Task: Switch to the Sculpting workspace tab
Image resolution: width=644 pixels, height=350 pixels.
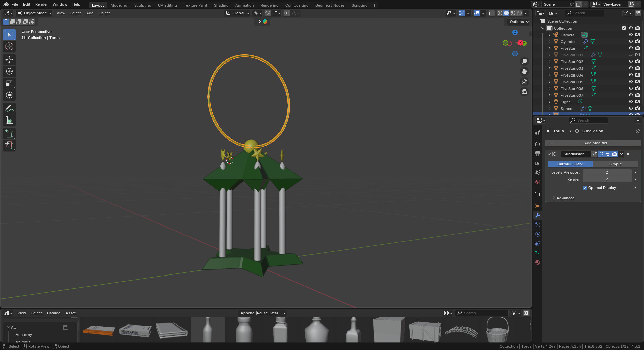Action: 142,5
